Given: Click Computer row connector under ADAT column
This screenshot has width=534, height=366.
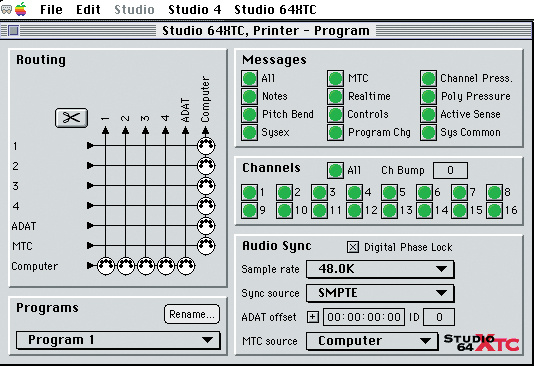Looking at the screenshot, I should pos(186,266).
